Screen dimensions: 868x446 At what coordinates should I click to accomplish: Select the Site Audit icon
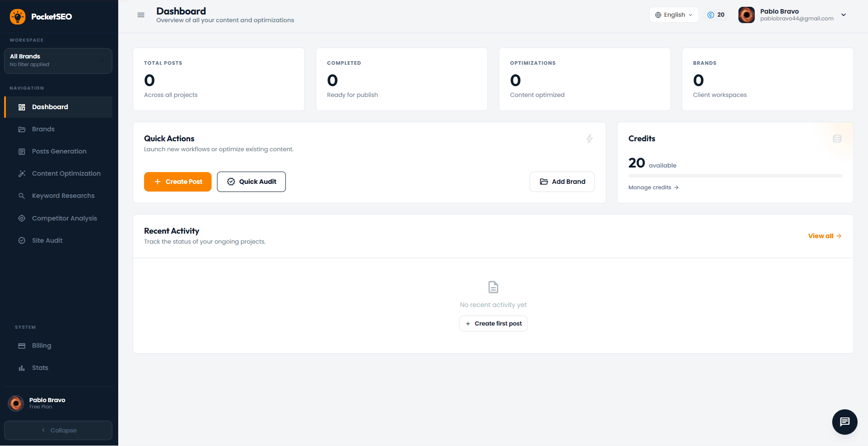click(x=21, y=240)
